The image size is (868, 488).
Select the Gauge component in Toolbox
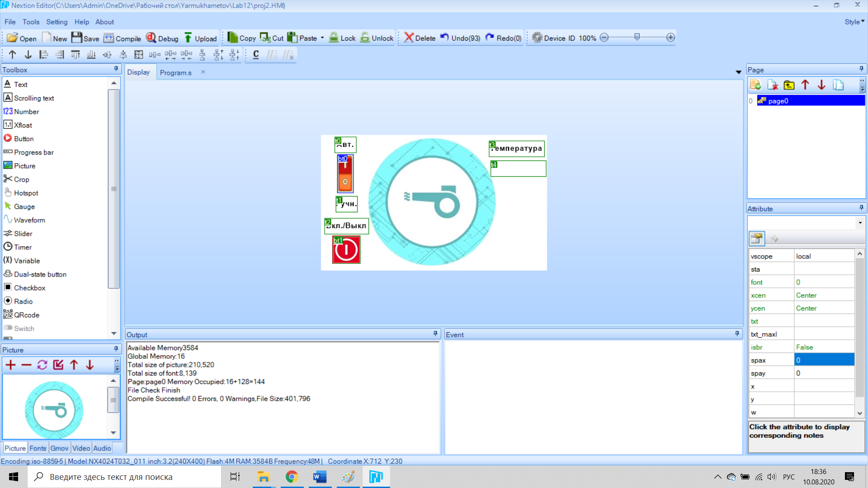24,206
